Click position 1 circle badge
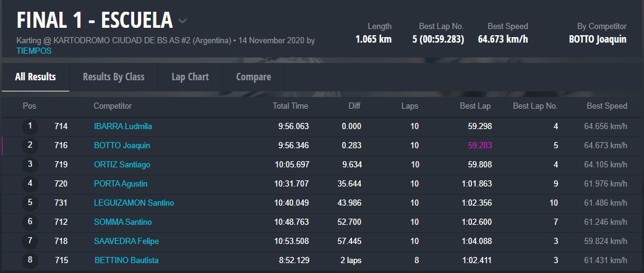This screenshot has height=273, width=644. (x=30, y=127)
